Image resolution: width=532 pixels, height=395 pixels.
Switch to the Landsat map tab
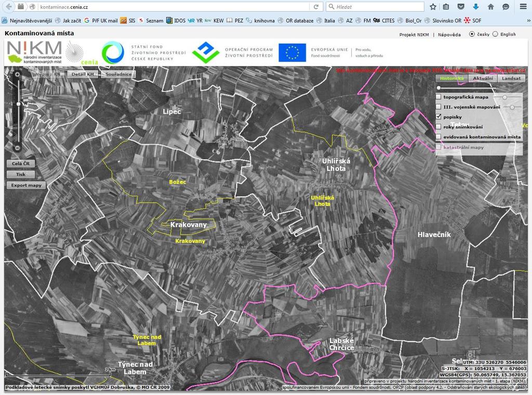pos(511,78)
